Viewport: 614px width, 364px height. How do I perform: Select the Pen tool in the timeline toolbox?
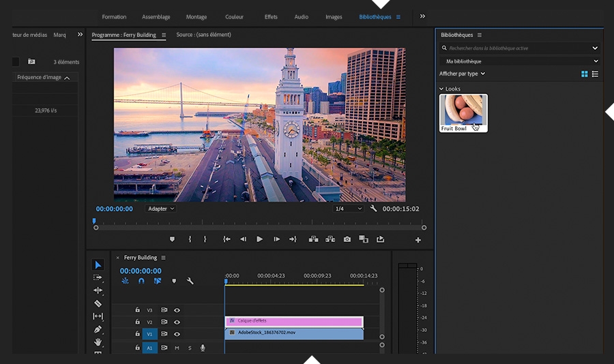pyautogui.click(x=98, y=329)
